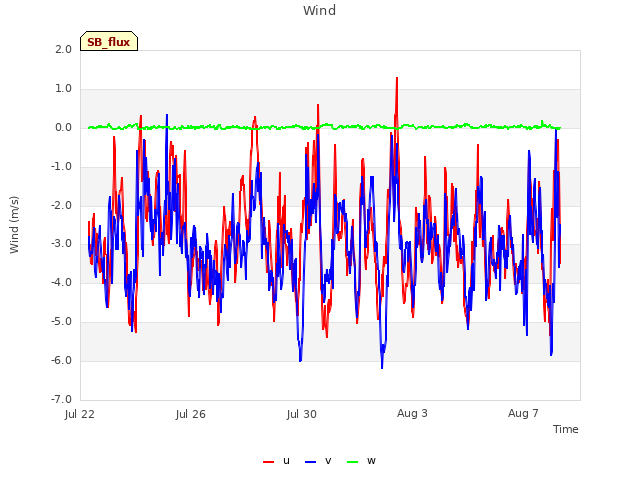Click the 'Wind (m/s)' y-axis title

[14, 225]
